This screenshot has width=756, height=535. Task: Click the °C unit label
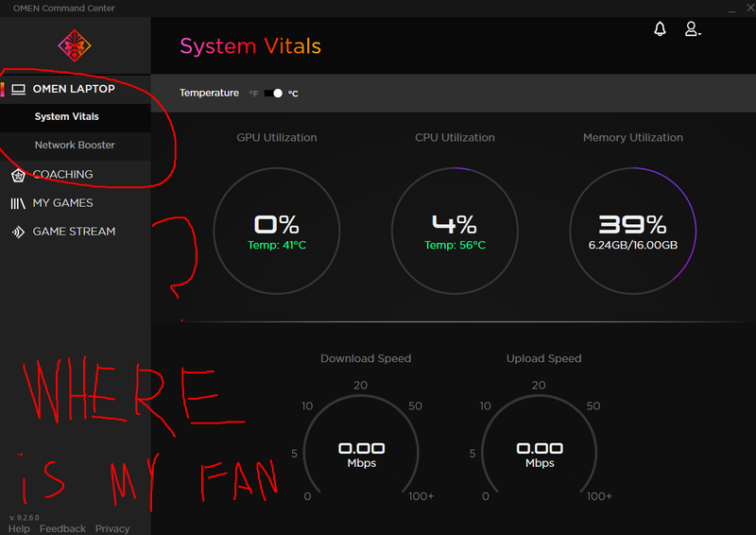click(293, 94)
